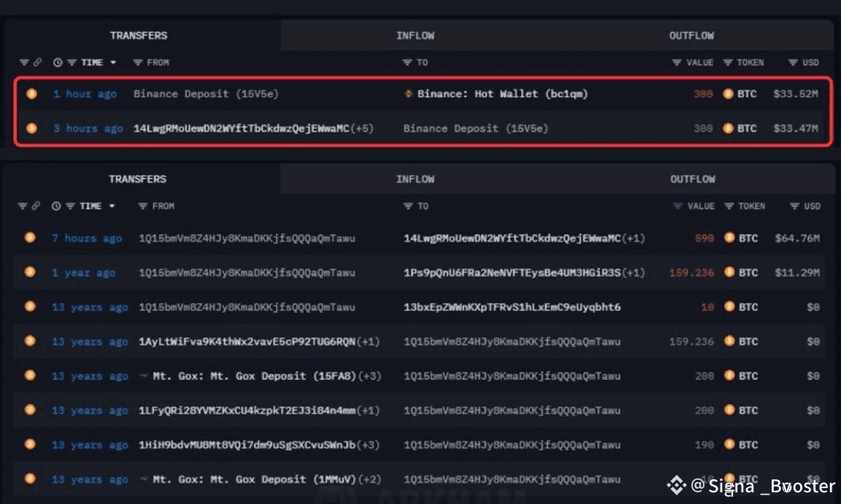Click the FROM filter icon in the upper table
This screenshot has width=841, height=504.
pos(138,62)
